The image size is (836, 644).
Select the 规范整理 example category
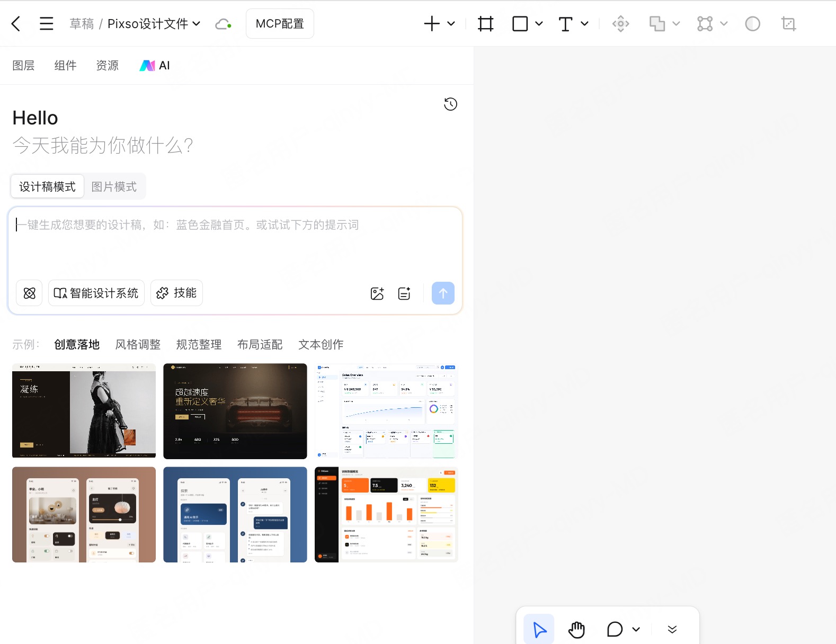point(199,345)
